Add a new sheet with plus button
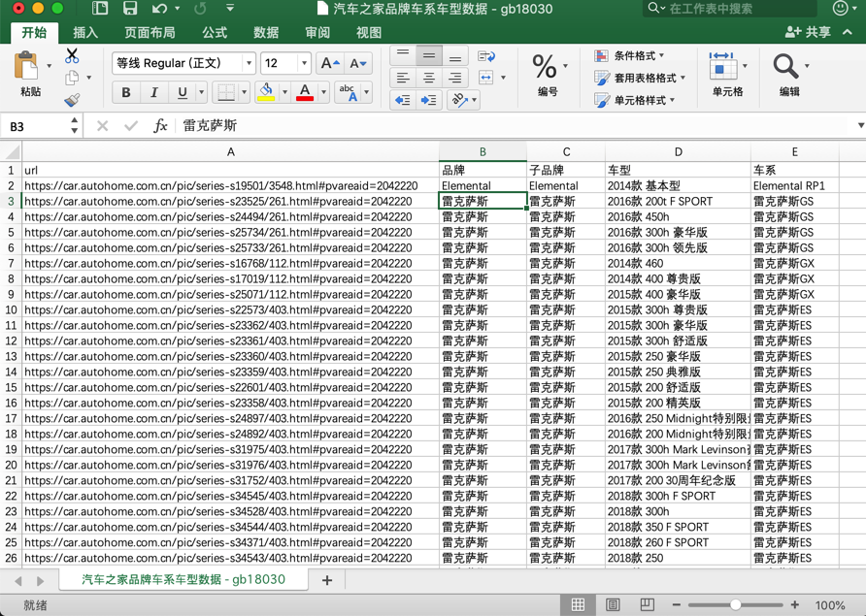 point(327,580)
